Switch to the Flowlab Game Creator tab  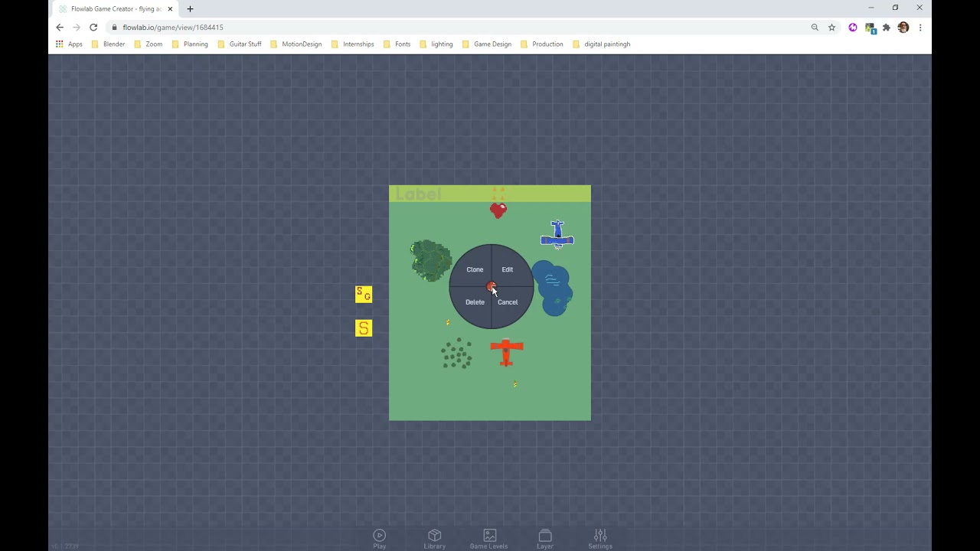(116, 9)
